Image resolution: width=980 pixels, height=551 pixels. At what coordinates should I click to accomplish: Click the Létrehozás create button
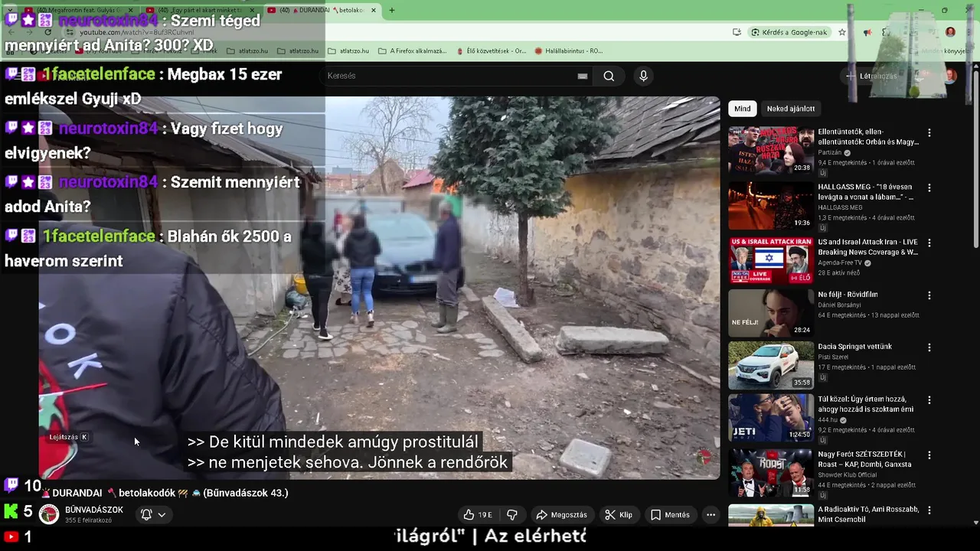coord(871,76)
